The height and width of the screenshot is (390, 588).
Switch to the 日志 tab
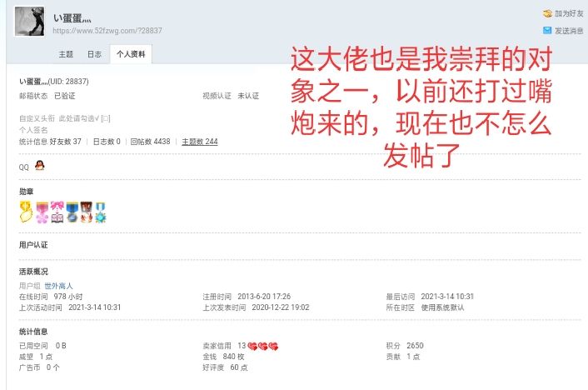94,54
